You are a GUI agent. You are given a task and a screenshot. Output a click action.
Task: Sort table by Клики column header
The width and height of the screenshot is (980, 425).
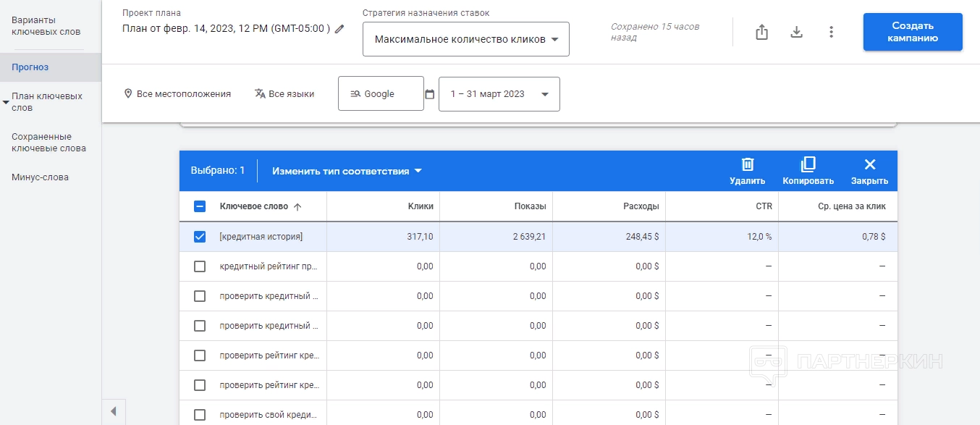[421, 206]
